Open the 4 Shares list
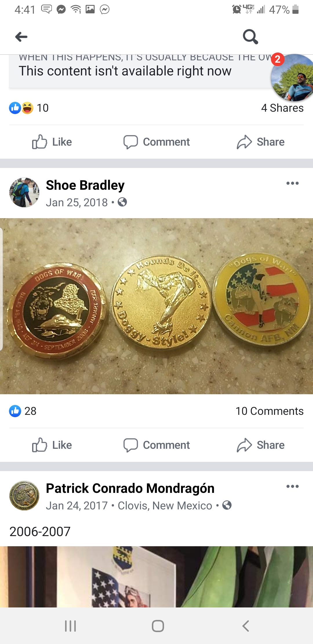The height and width of the screenshot is (644, 313). [282, 108]
